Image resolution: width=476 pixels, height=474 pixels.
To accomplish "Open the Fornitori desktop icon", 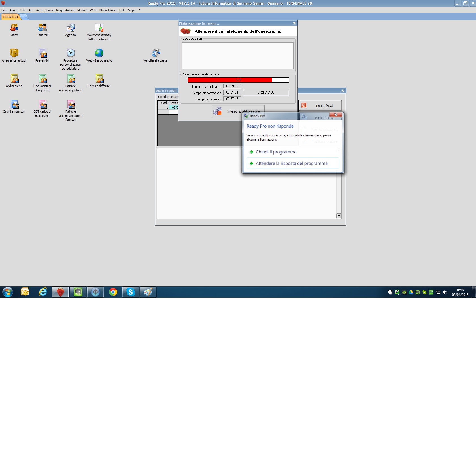I will 42,30.
